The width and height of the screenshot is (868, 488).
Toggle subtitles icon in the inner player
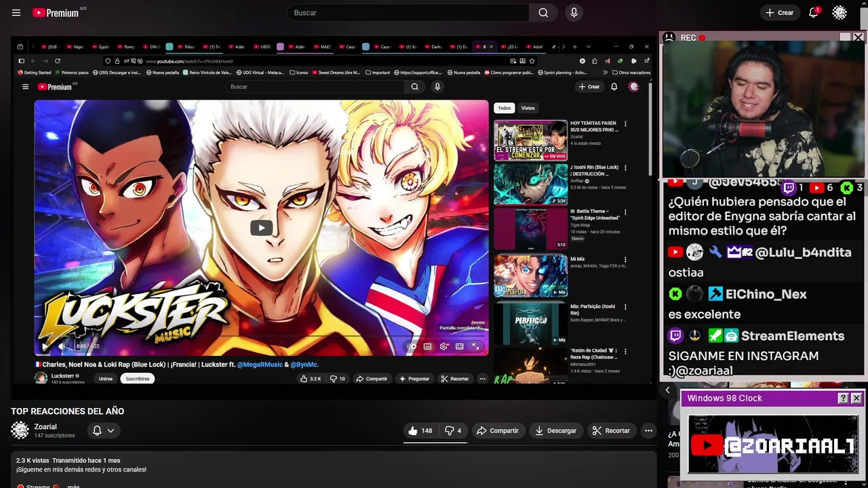(x=427, y=346)
